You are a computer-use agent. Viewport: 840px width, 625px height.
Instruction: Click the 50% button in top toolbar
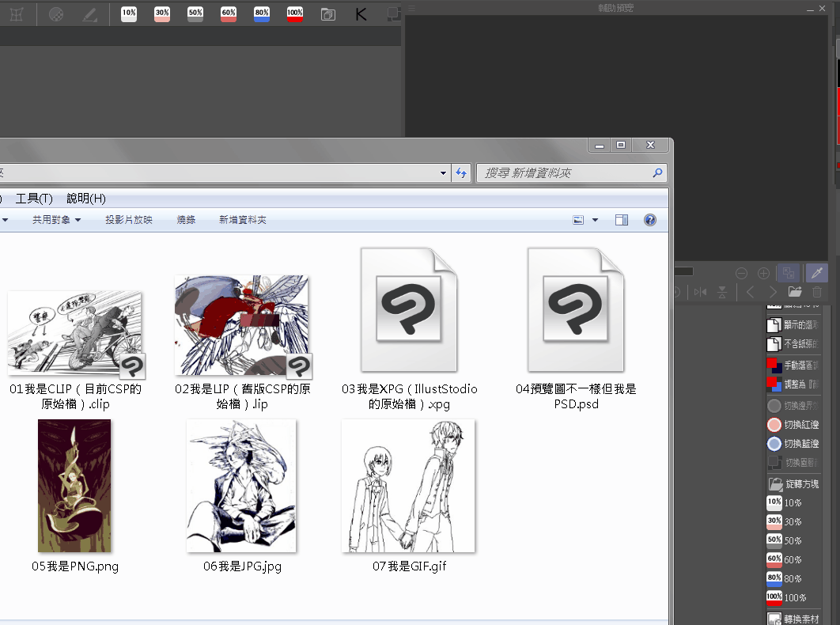195,14
